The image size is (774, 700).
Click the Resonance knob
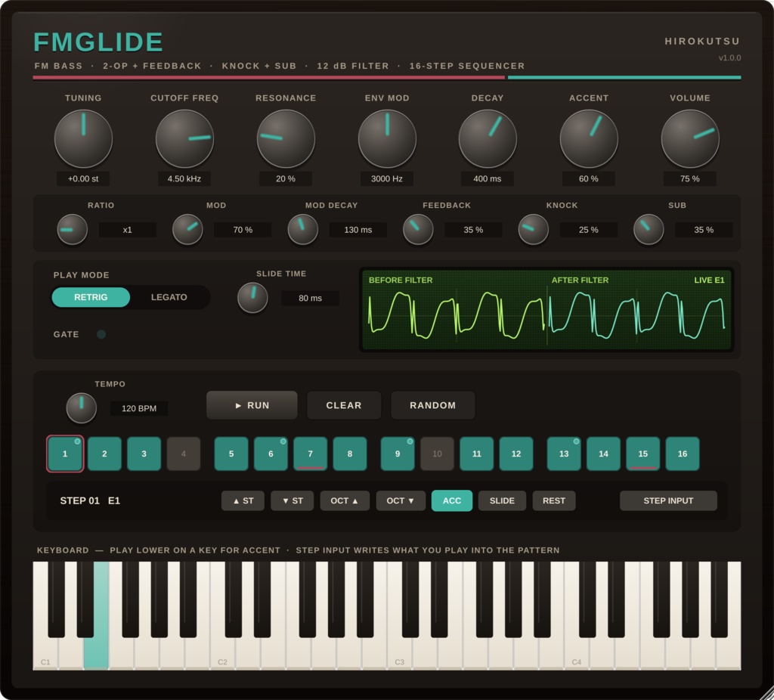point(286,139)
